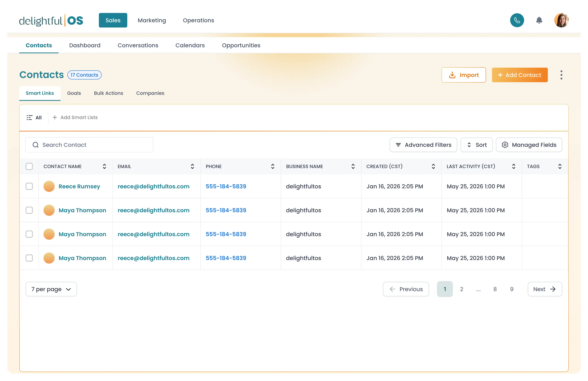Toggle the select-all contacts checkbox
Image resolution: width=588 pixels, height=381 pixels.
[29, 166]
